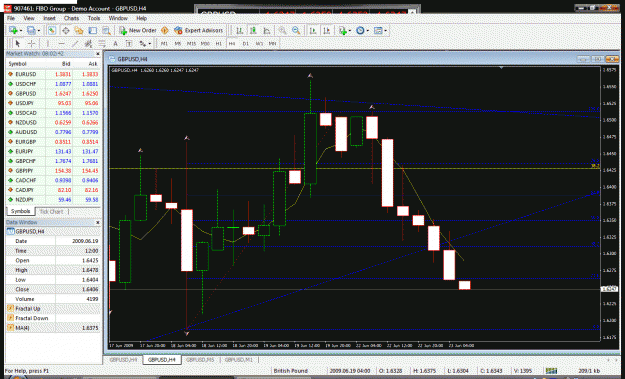Image resolution: width=625 pixels, height=379 pixels.
Task: Select the text A tool
Action: point(116,43)
